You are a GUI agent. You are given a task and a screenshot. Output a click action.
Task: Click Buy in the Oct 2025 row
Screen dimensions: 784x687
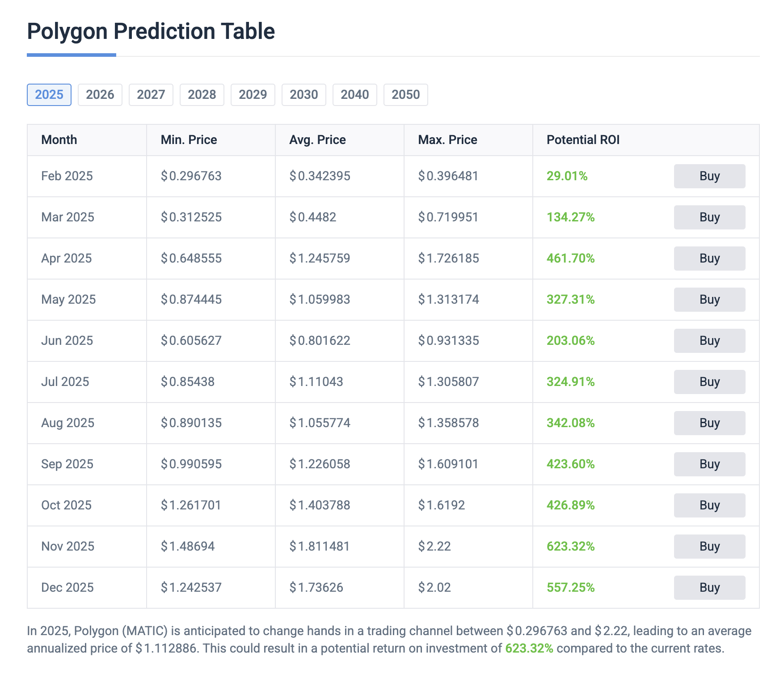[x=710, y=505]
